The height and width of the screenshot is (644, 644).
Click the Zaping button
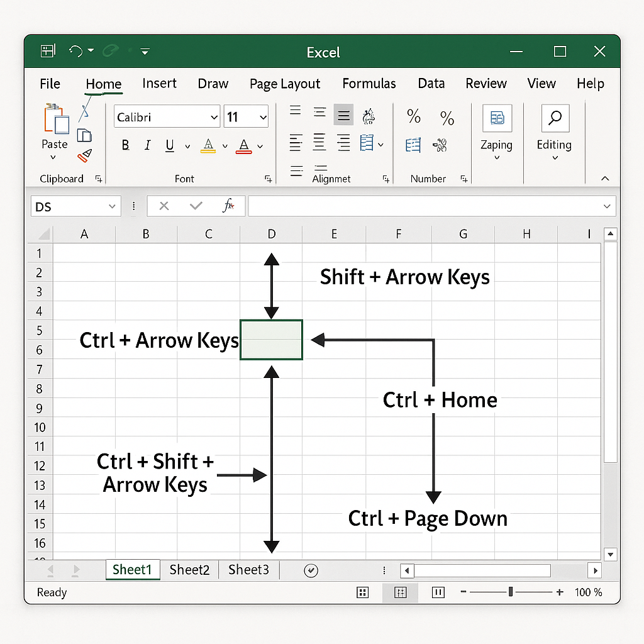pos(497,131)
